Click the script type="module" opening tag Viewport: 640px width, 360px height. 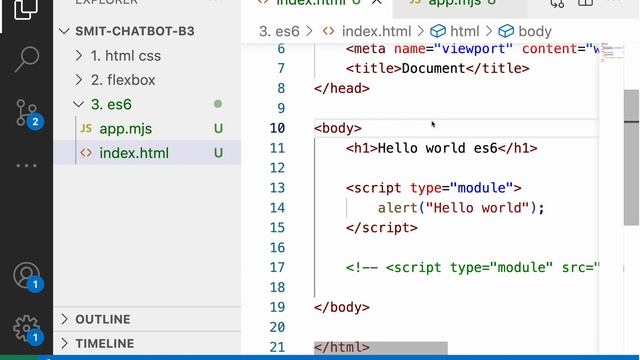(433, 188)
